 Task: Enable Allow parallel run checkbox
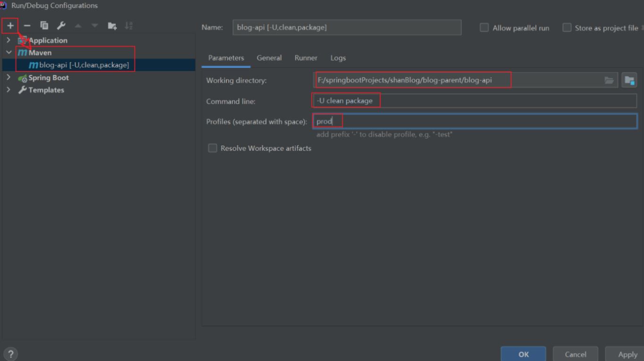pyautogui.click(x=484, y=28)
